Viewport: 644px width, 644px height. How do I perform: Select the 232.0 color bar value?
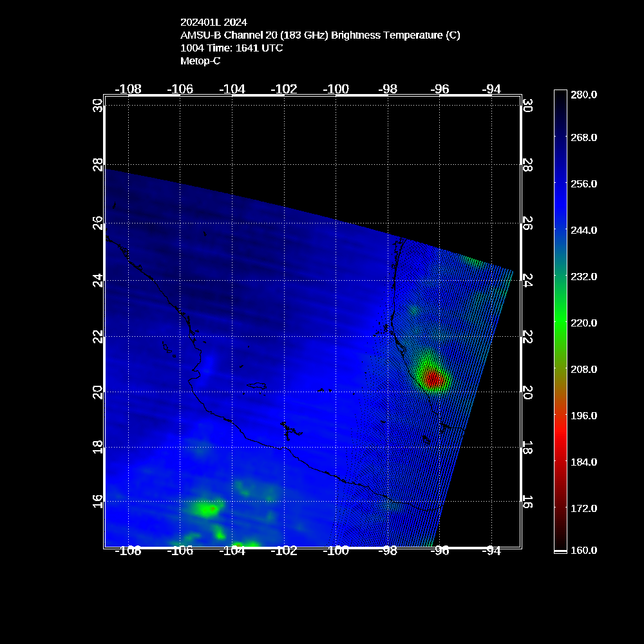pos(583,276)
